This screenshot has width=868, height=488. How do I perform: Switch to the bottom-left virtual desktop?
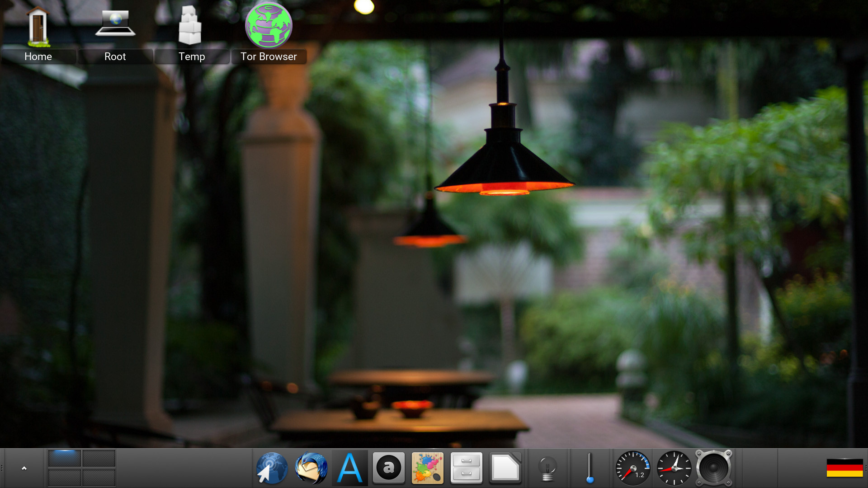coord(65,478)
